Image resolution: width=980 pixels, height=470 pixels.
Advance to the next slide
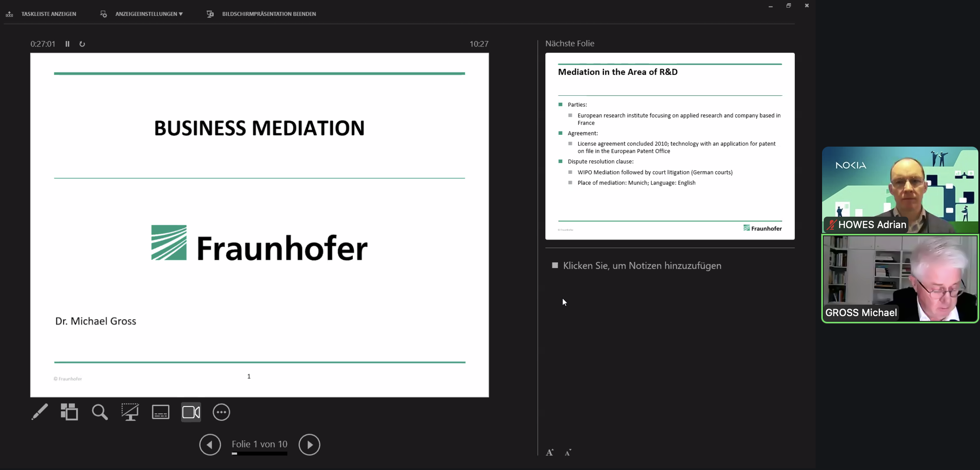pyautogui.click(x=309, y=444)
